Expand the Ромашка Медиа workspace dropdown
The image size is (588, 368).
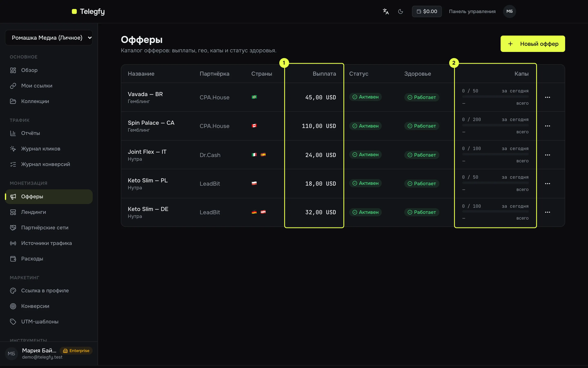click(x=49, y=38)
